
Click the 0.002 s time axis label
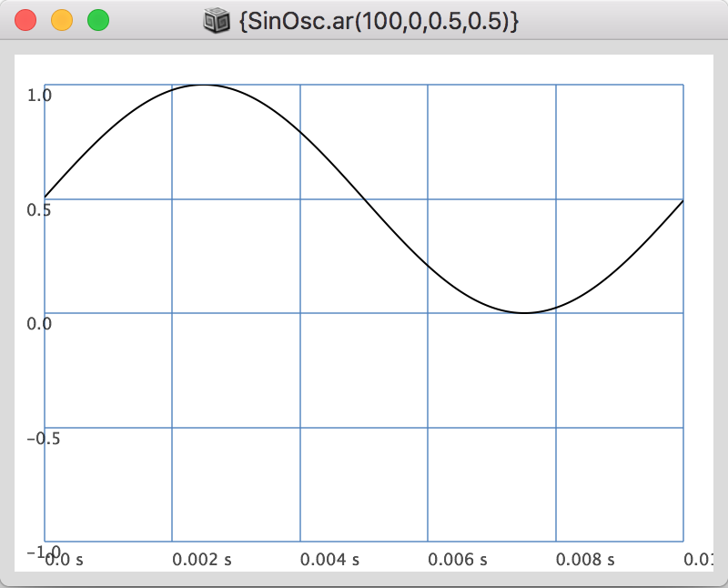[x=202, y=559]
